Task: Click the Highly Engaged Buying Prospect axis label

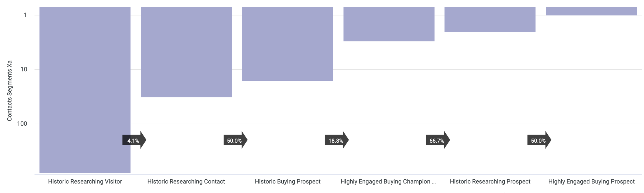Action: [591, 181]
